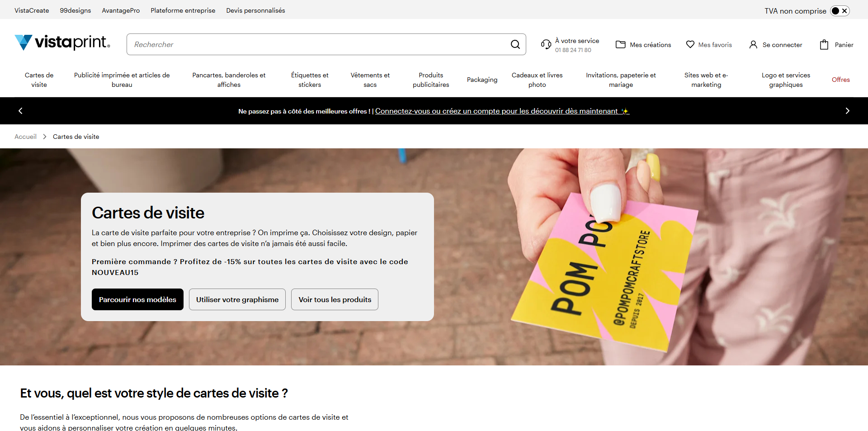Click the Vistaprint logo
This screenshot has height=431, width=868.
tap(62, 43)
